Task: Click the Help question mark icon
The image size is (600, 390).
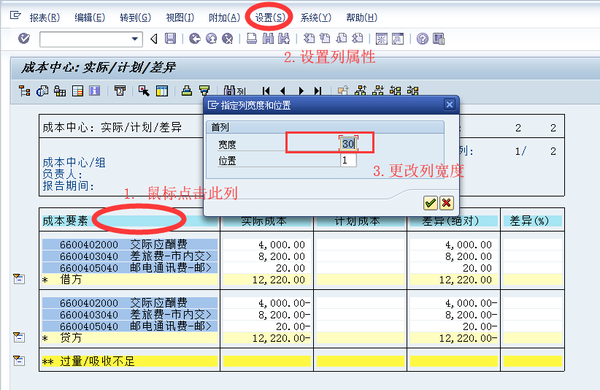Action: [422, 39]
